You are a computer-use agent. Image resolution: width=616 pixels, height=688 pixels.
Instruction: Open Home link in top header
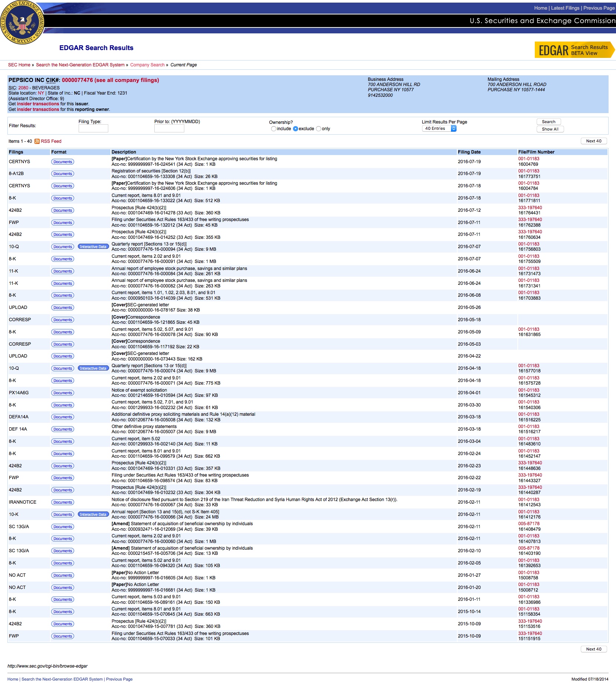coord(540,8)
